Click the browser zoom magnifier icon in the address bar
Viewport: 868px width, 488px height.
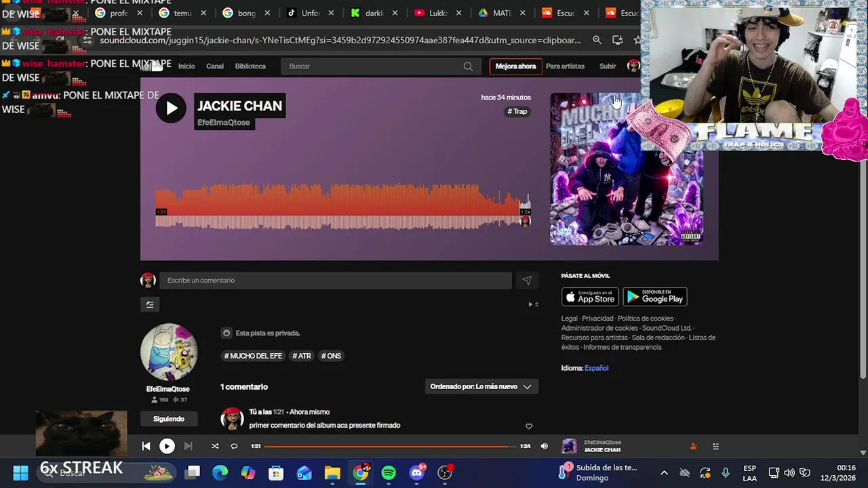597,40
